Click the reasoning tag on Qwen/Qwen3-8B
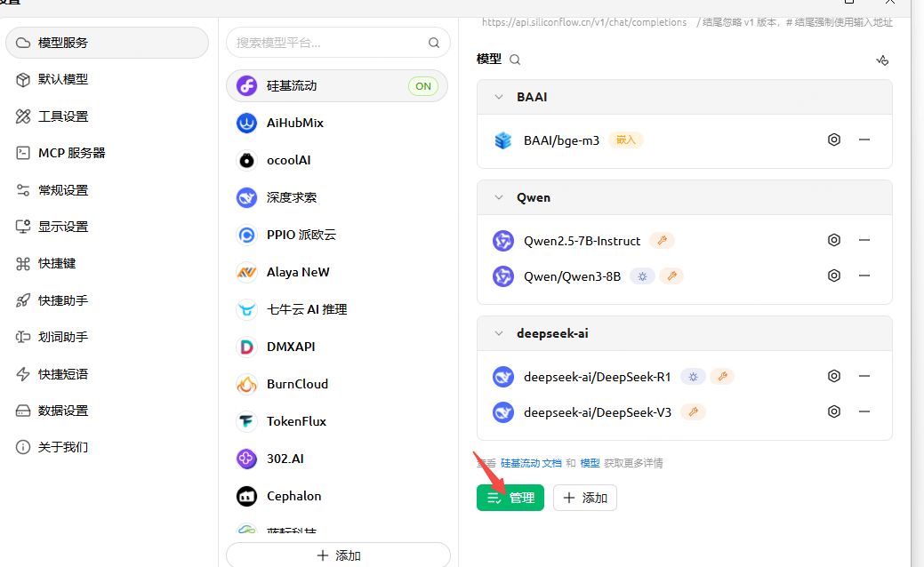Screen dimensions: 924x567 coord(642,276)
